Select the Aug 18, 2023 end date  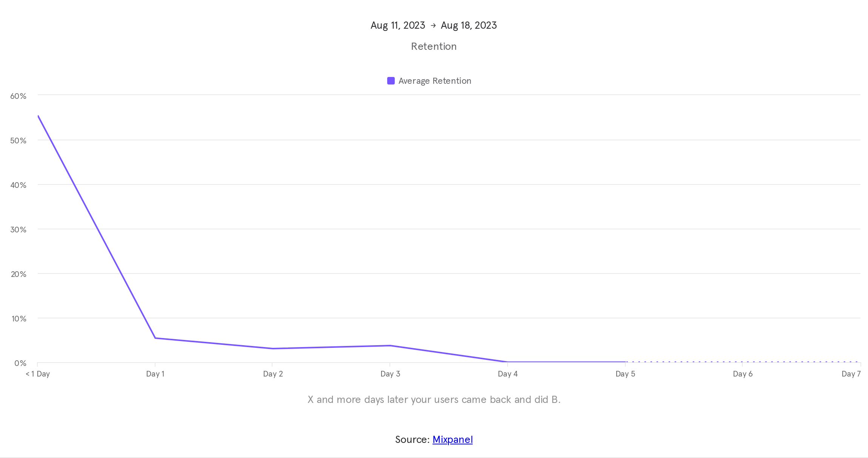(x=469, y=25)
